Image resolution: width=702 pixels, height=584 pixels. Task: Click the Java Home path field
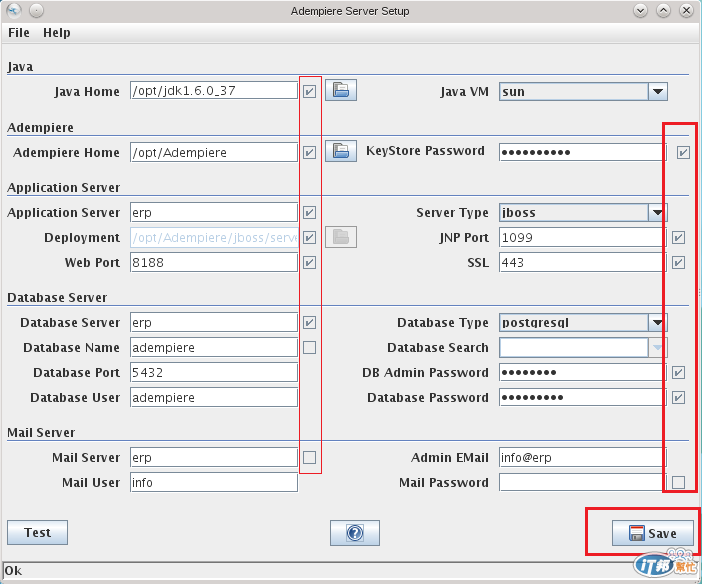pos(214,90)
